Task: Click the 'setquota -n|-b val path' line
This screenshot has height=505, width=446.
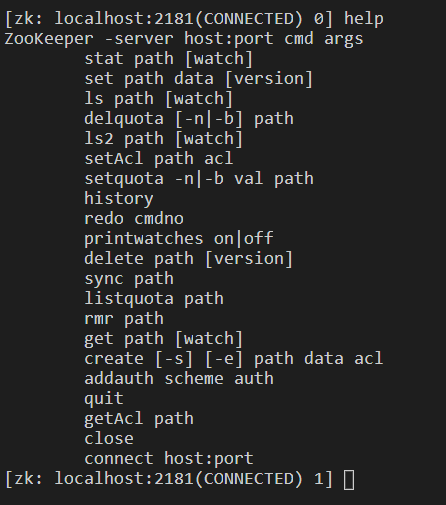Action: click(x=199, y=179)
